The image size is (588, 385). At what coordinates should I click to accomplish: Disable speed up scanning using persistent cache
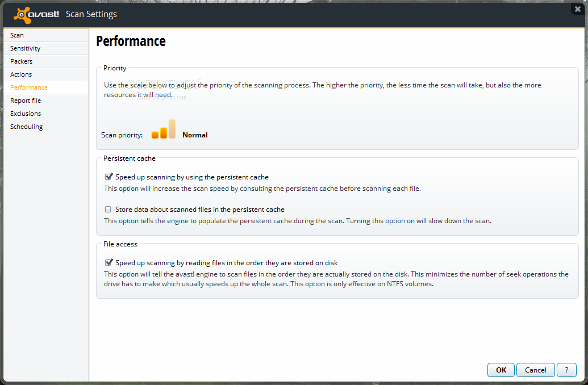click(x=109, y=177)
